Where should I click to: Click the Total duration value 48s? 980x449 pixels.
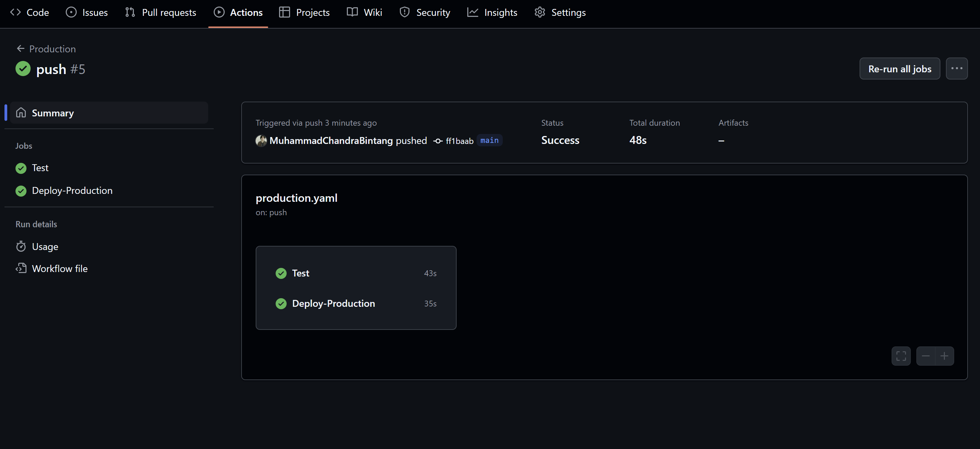coord(638,140)
